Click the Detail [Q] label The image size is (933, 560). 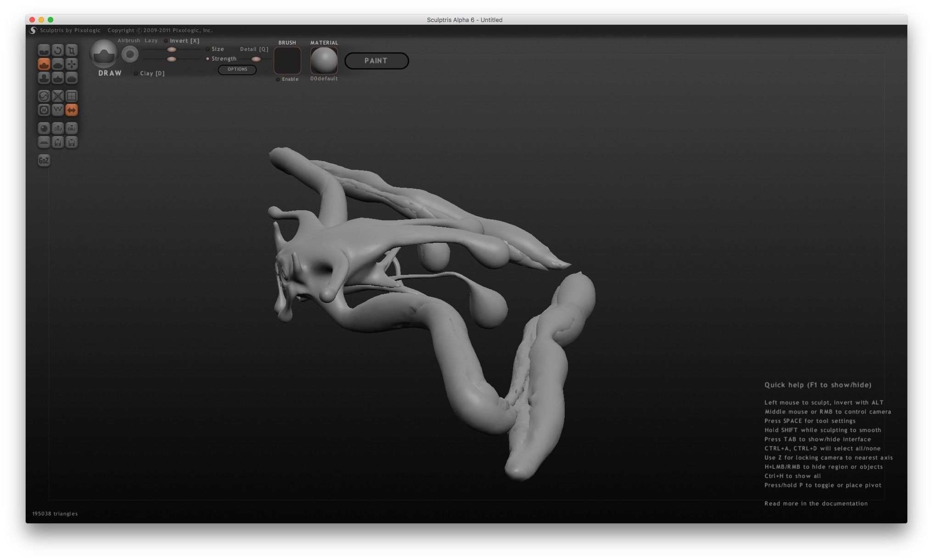click(254, 49)
